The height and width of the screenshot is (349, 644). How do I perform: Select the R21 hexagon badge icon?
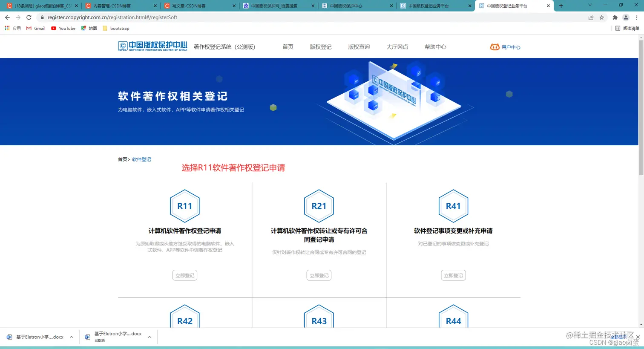click(x=319, y=206)
